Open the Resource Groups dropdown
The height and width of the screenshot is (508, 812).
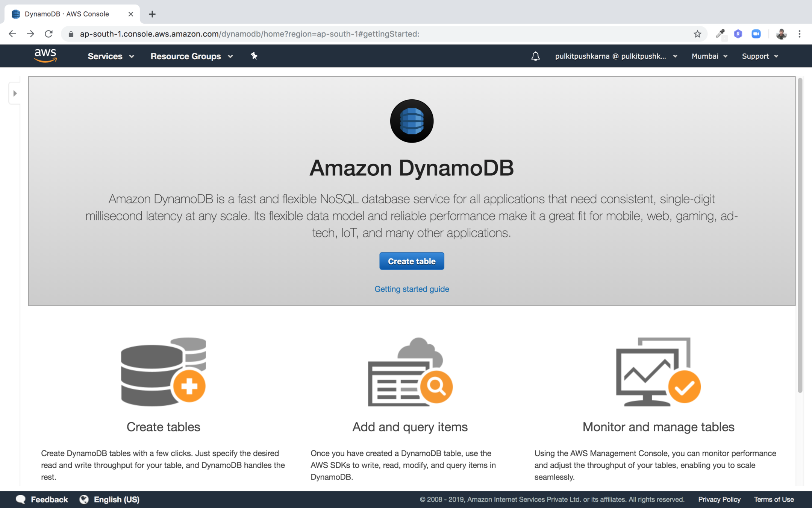[x=192, y=56]
